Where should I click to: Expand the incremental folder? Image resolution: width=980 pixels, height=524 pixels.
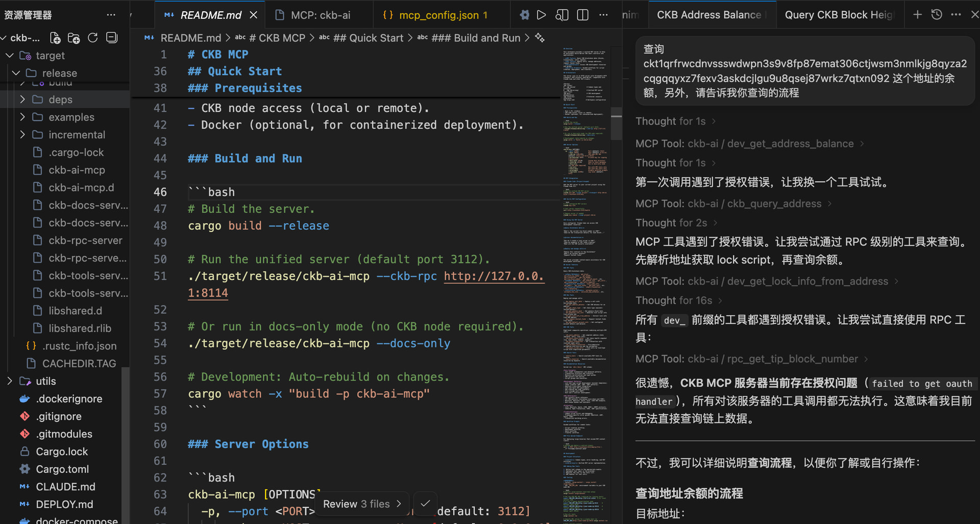(22, 134)
